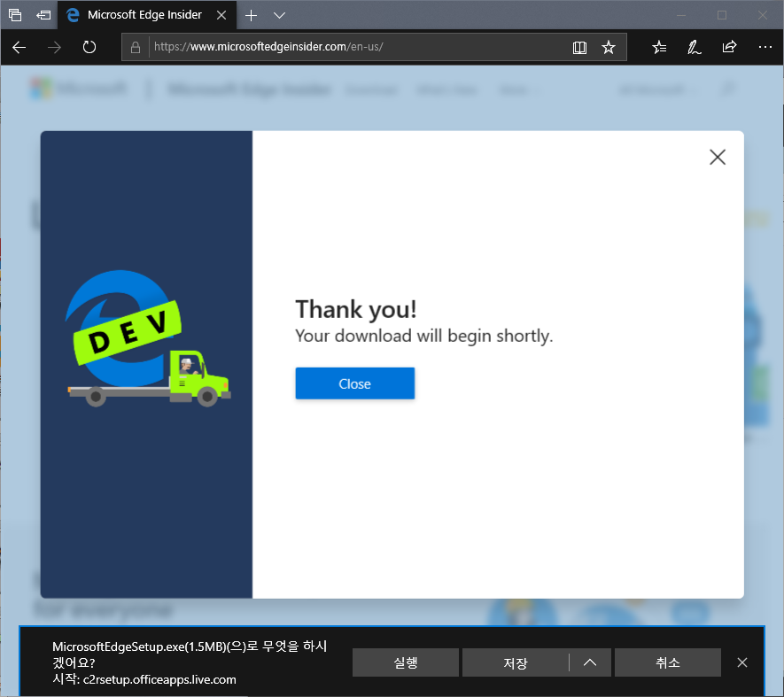784x697 pixels.
Task: Click the Add notes pen icon
Action: (694, 48)
